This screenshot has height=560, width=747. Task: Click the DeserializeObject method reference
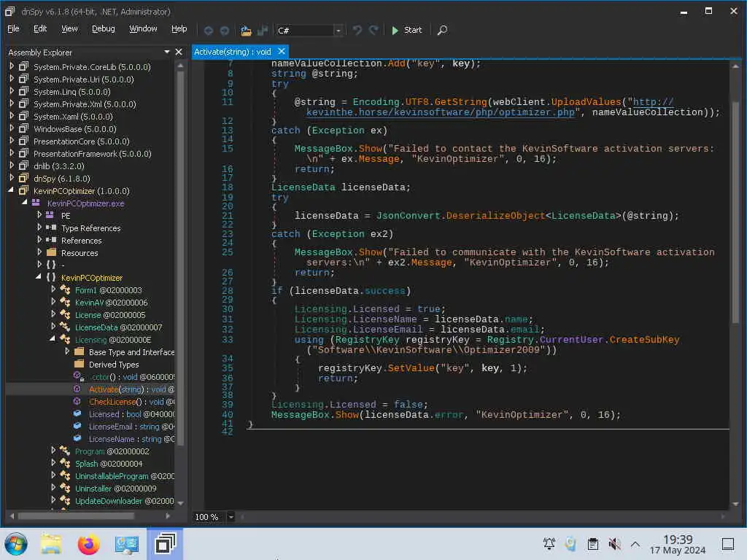click(x=495, y=216)
